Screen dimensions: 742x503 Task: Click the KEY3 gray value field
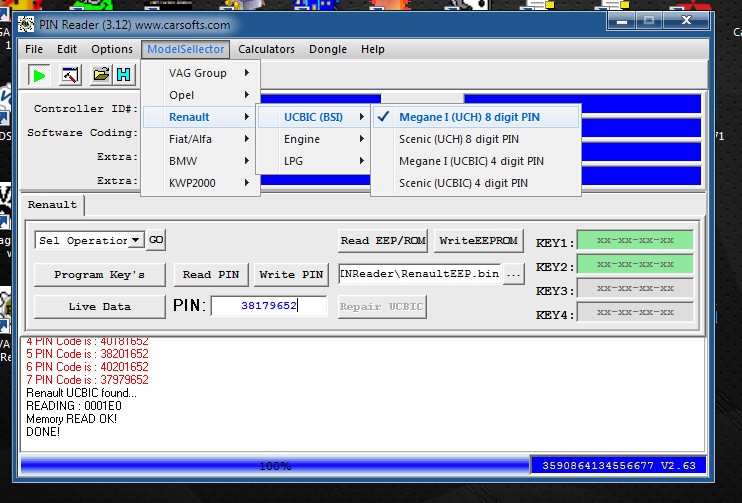635,288
